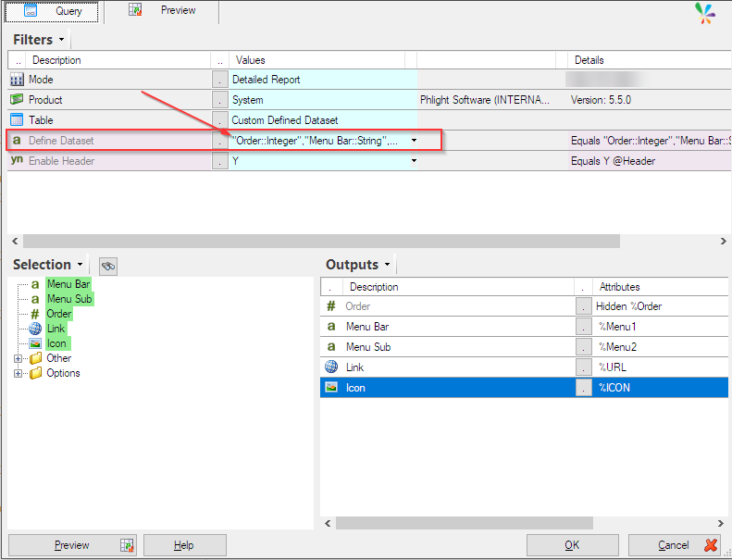Open the Define Dataset value dropdown arrow
Screen dimensions: 732x560
[414, 140]
